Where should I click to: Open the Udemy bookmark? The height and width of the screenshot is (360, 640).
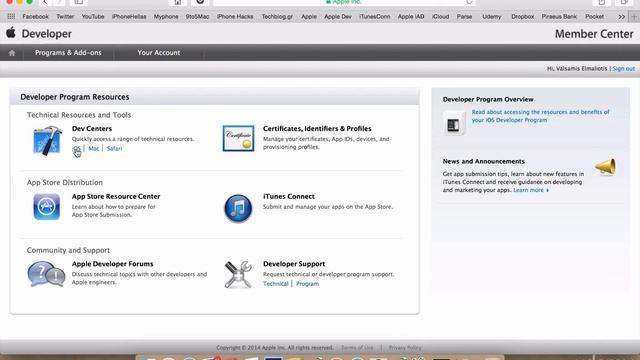tap(491, 17)
